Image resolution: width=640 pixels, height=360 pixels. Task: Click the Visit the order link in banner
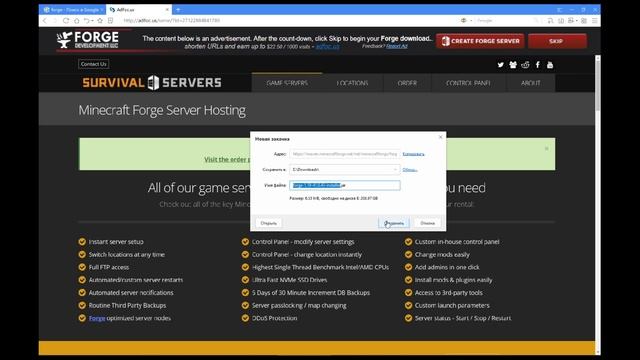(x=227, y=159)
